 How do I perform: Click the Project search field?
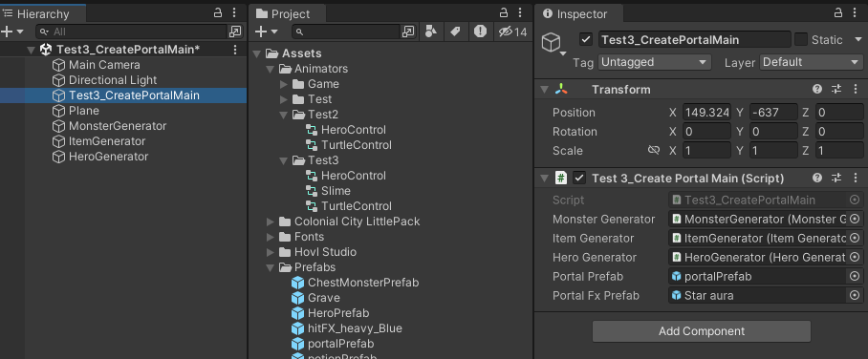click(x=346, y=32)
